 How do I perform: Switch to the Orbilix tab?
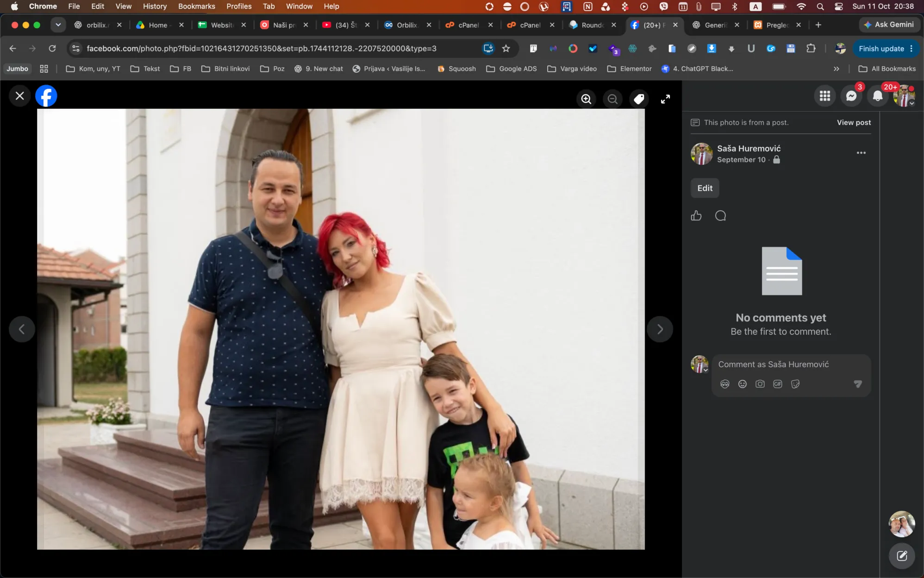pyautogui.click(x=407, y=25)
